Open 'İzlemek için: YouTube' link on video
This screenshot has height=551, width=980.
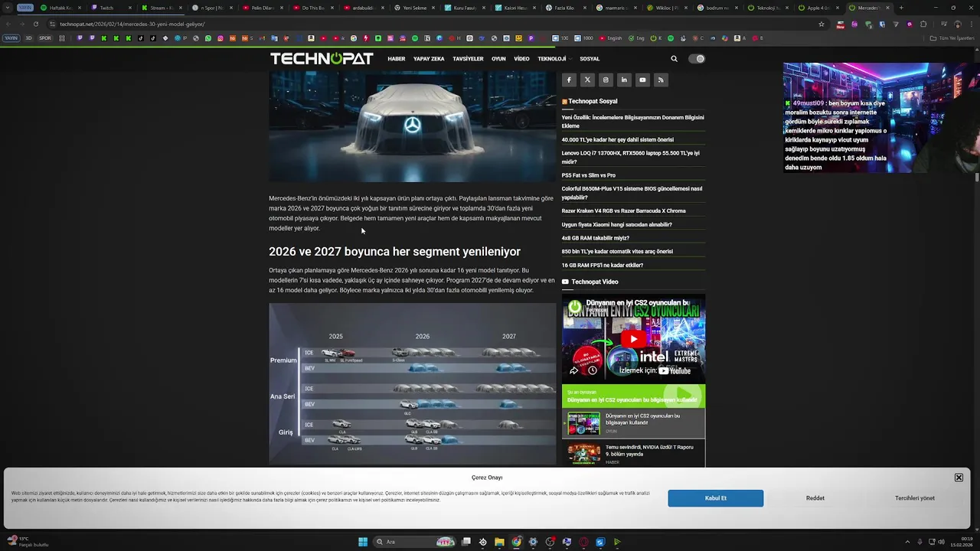click(655, 370)
